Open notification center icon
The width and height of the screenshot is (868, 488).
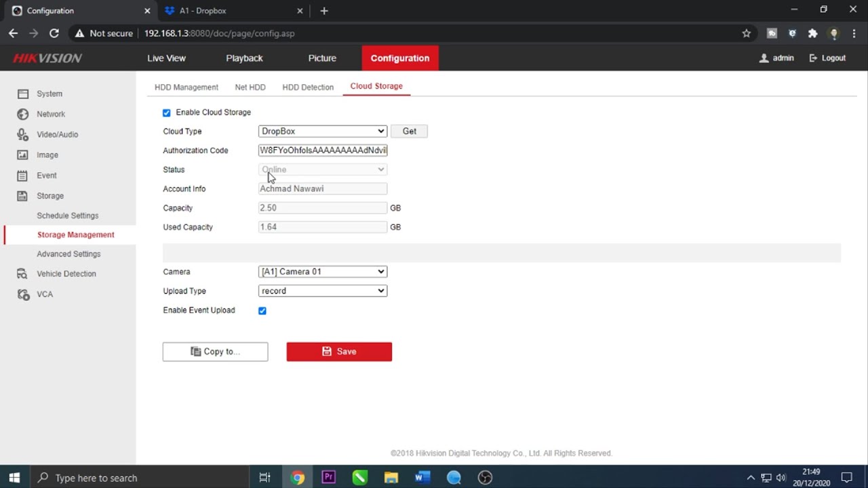click(846, 478)
